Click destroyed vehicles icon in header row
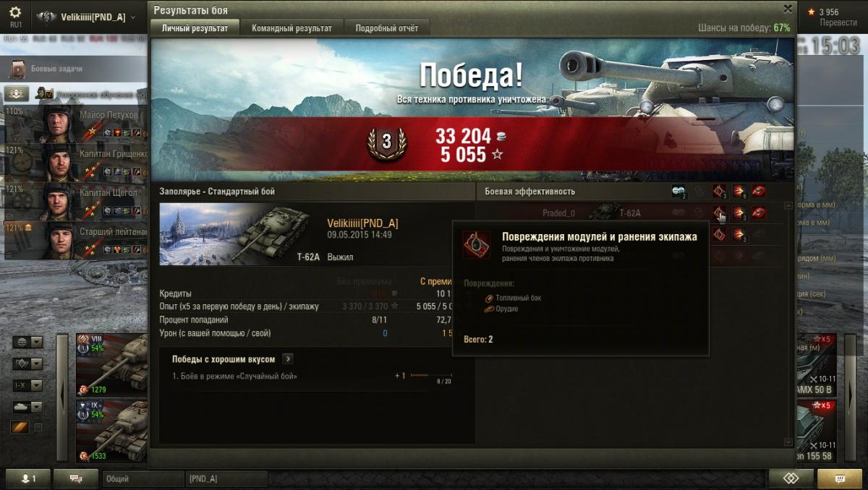Image resolution: width=868 pixels, height=490 pixels. tap(758, 191)
